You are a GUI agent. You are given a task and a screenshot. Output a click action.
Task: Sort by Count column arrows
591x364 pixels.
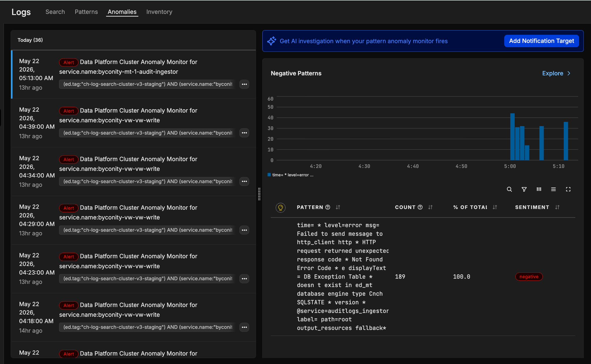point(430,207)
